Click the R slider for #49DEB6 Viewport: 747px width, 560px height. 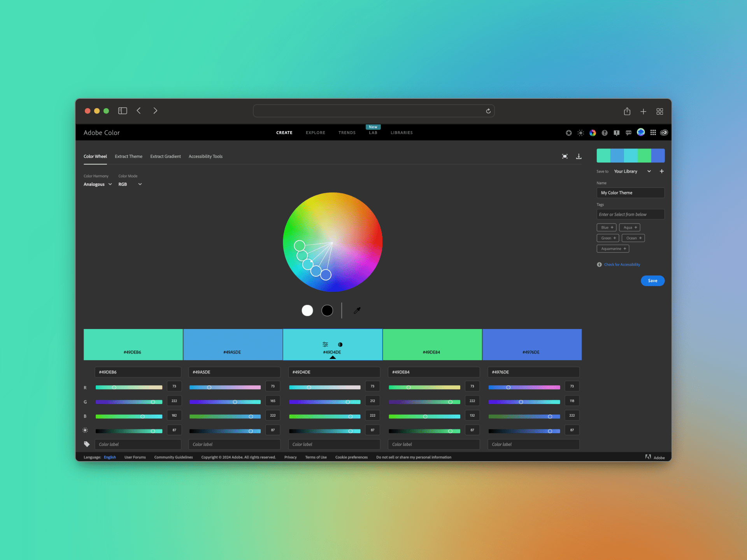pyautogui.click(x=129, y=387)
